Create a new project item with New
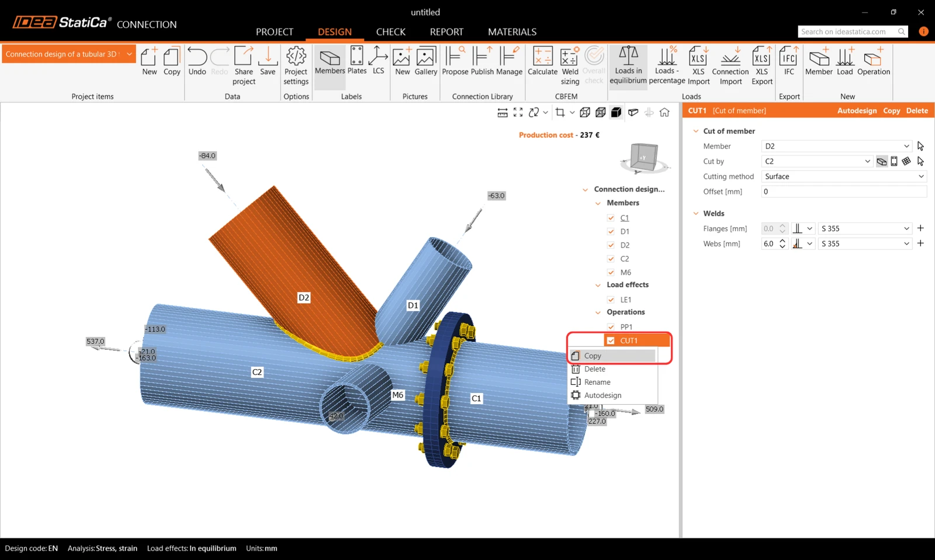This screenshot has width=935, height=560. pyautogui.click(x=149, y=61)
